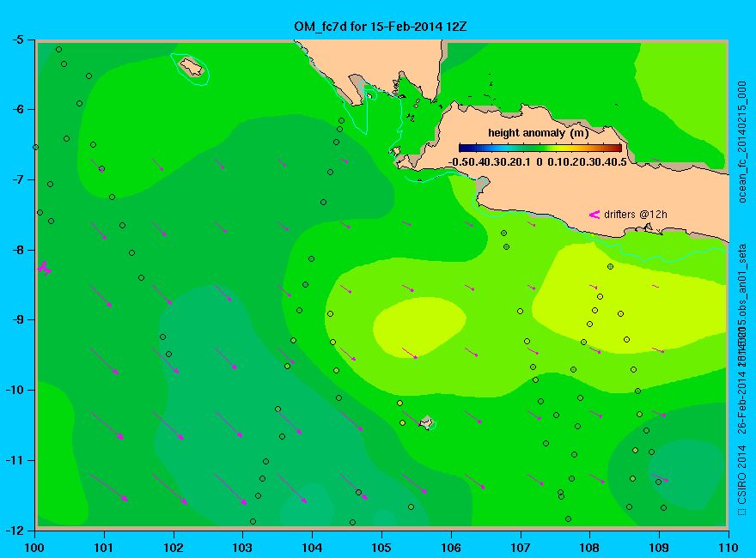The width and height of the screenshot is (756, 558).
Task: Click the x-axis tick label 106
Action: click(451, 548)
